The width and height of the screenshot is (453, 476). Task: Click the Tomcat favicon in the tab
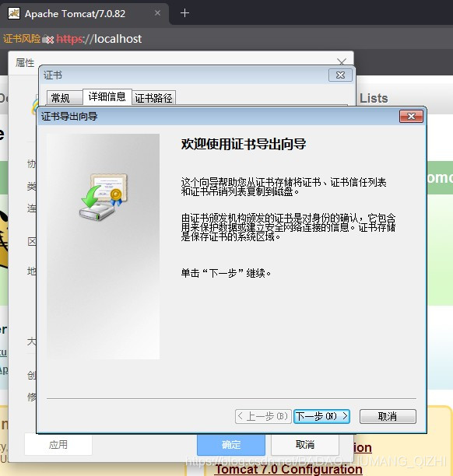[x=14, y=13]
